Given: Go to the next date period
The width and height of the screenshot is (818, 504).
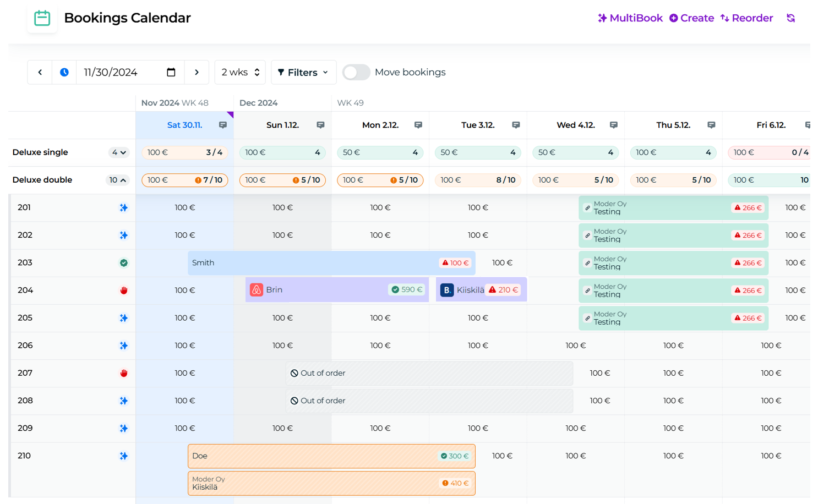Looking at the screenshot, I should (197, 72).
